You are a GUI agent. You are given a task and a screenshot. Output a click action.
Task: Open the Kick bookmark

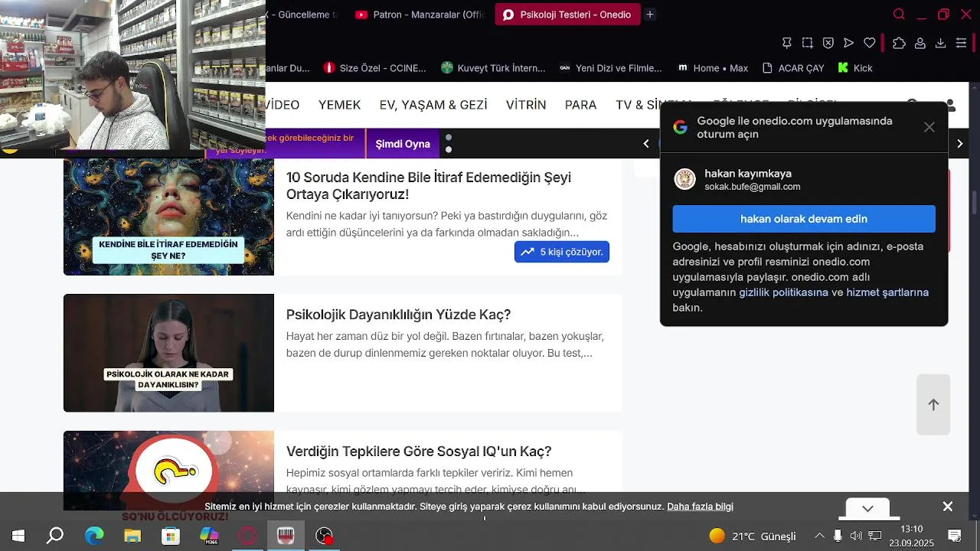point(855,68)
